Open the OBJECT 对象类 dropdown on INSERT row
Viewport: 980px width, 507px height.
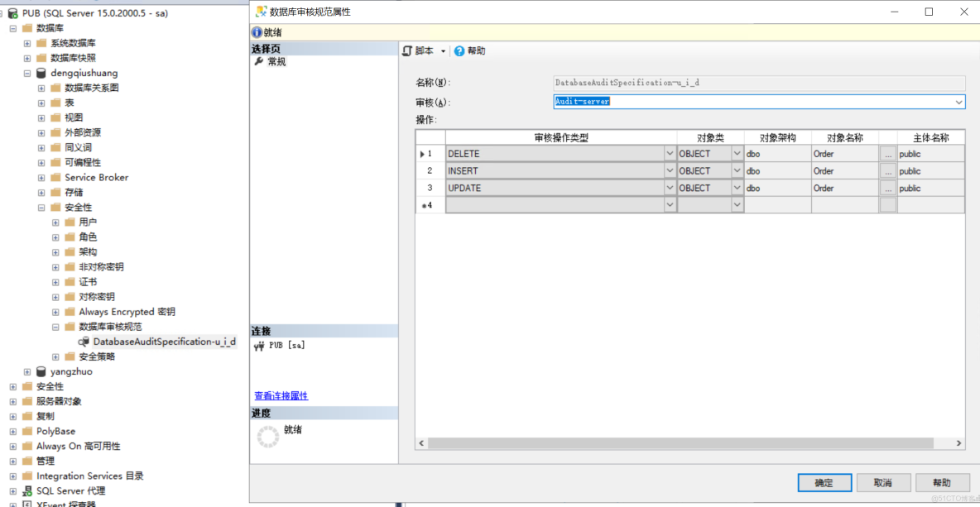click(737, 170)
